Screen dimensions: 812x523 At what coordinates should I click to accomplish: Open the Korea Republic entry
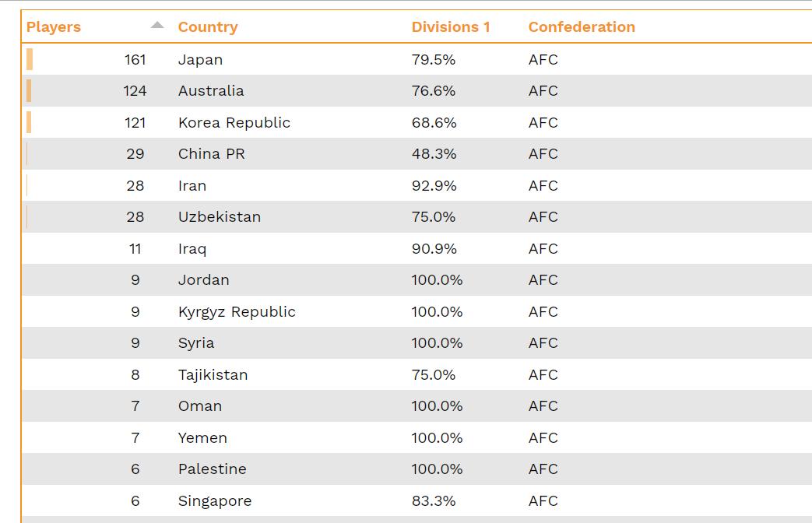click(234, 123)
